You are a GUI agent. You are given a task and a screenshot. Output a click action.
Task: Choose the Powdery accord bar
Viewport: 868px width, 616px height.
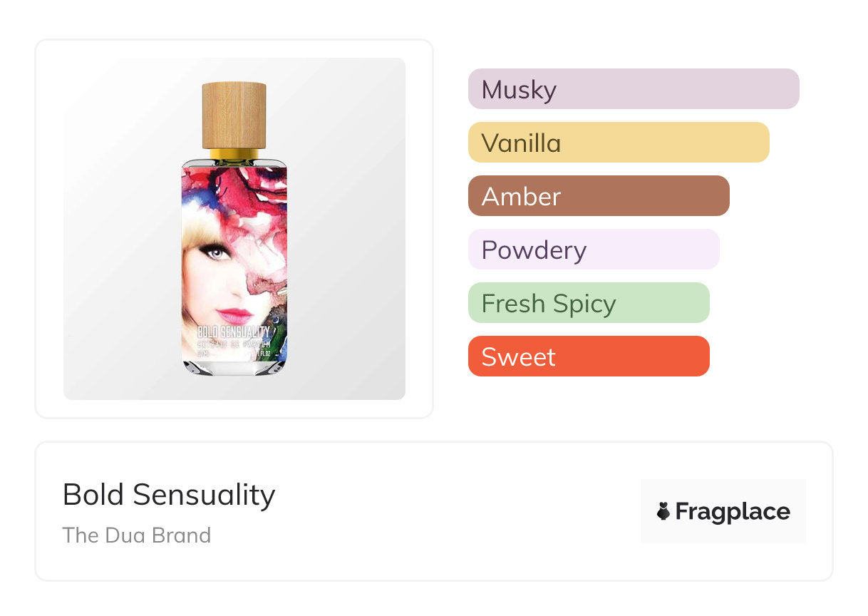pos(593,250)
